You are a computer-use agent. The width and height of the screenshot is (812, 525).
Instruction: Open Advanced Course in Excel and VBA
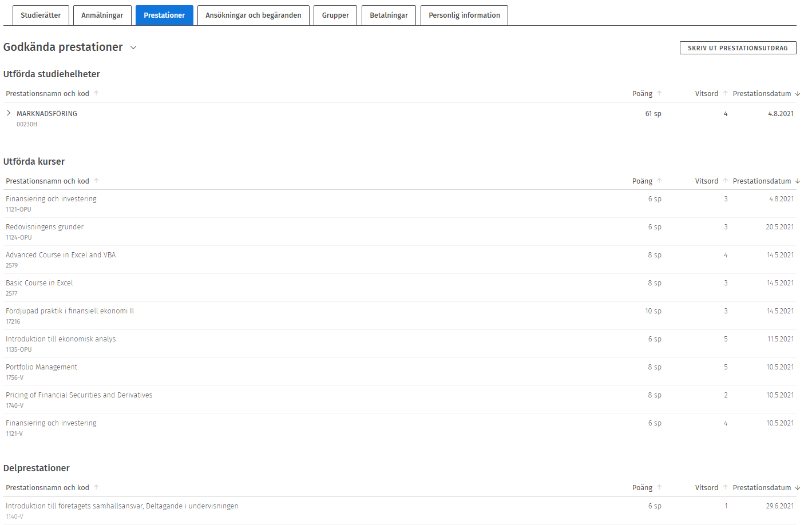click(61, 255)
